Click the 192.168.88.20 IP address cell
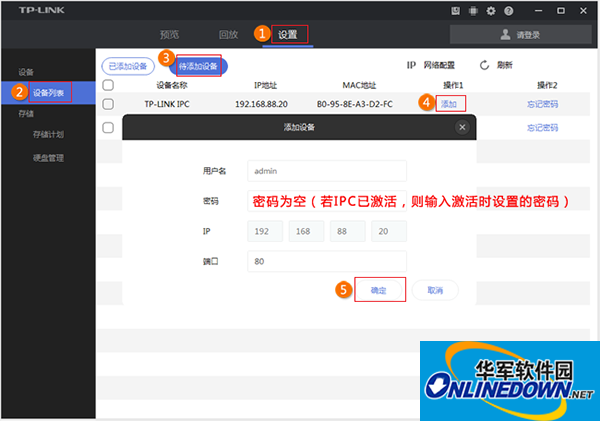The width and height of the screenshot is (600, 421). 261,104
